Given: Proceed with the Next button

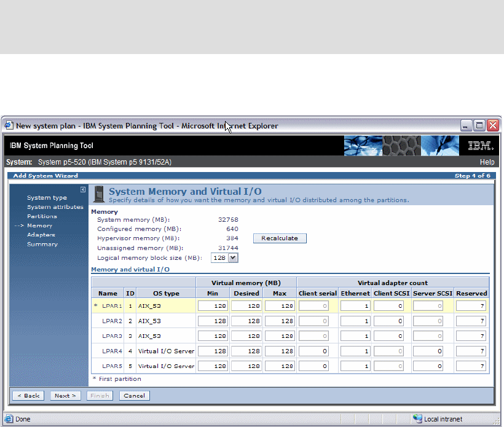Looking at the screenshot, I should coord(65,396).
